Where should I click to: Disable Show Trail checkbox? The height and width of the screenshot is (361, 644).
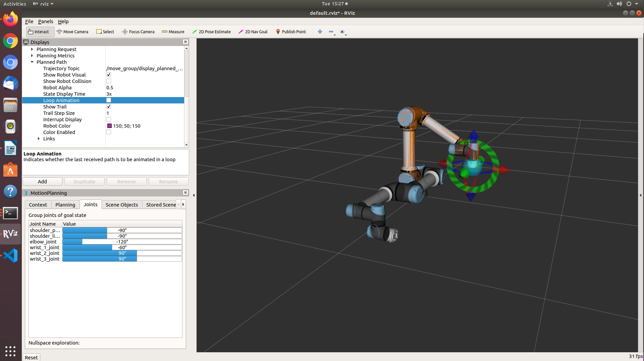[109, 106]
